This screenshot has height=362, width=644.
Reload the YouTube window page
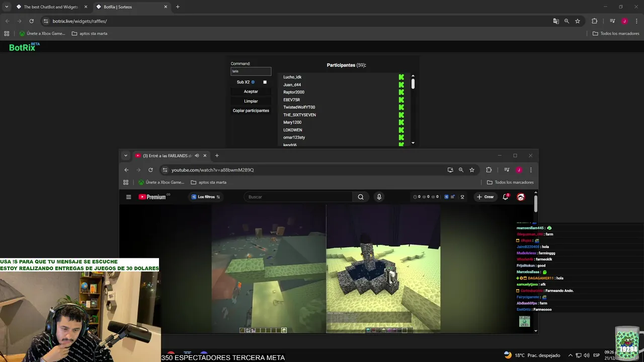pyautogui.click(x=150, y=170)
